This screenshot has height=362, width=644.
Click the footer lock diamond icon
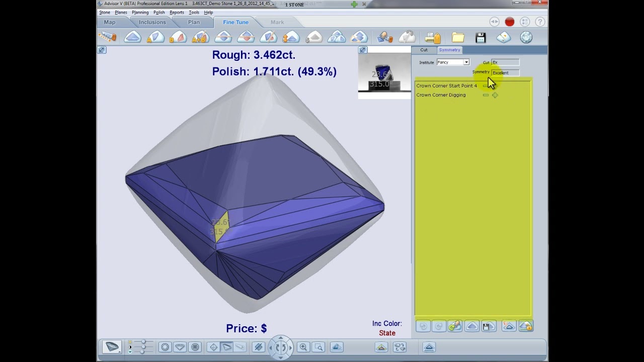point(526,326)
